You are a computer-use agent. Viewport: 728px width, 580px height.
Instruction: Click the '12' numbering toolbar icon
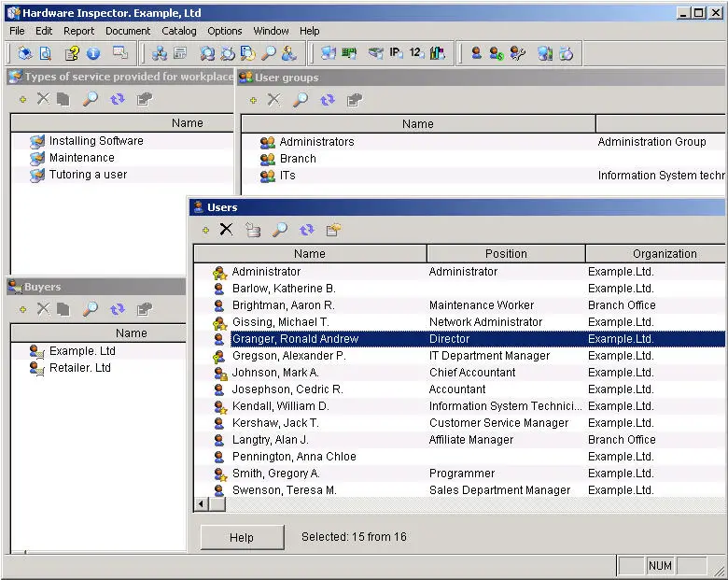(x=416, y=53)
